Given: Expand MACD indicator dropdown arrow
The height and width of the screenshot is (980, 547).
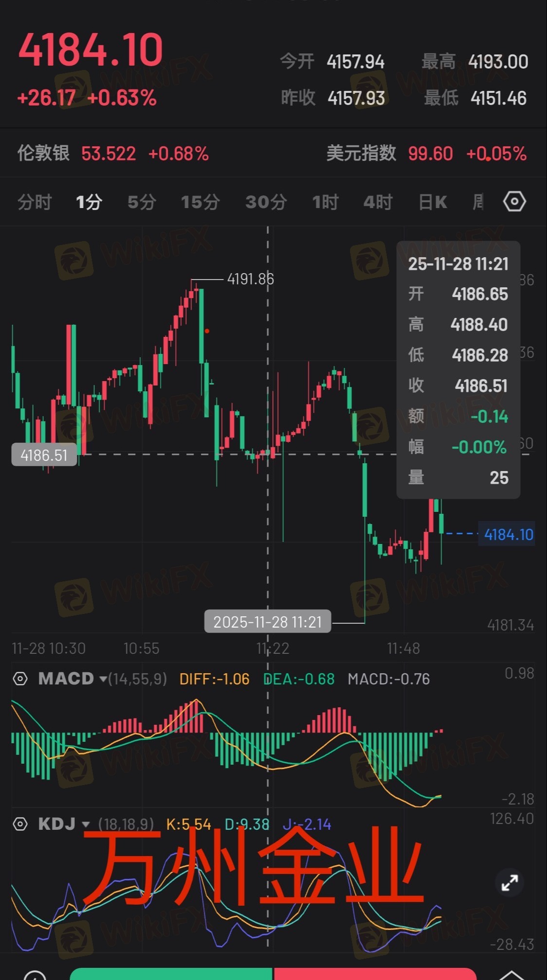Looking at the screenshot, I should click(x=103, y=679).
